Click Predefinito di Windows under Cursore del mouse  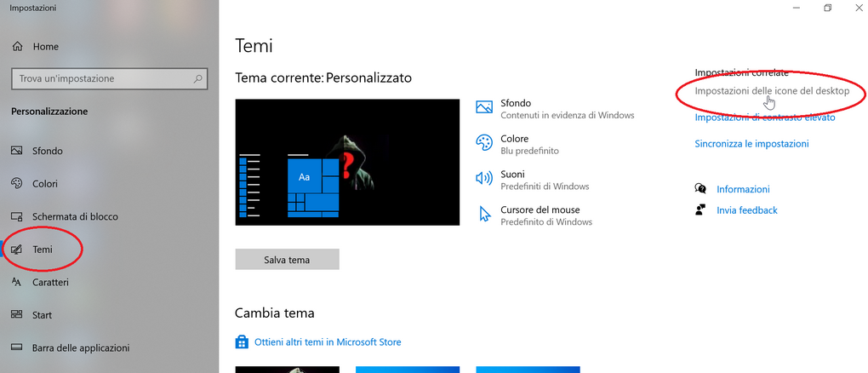click(546, 221)
